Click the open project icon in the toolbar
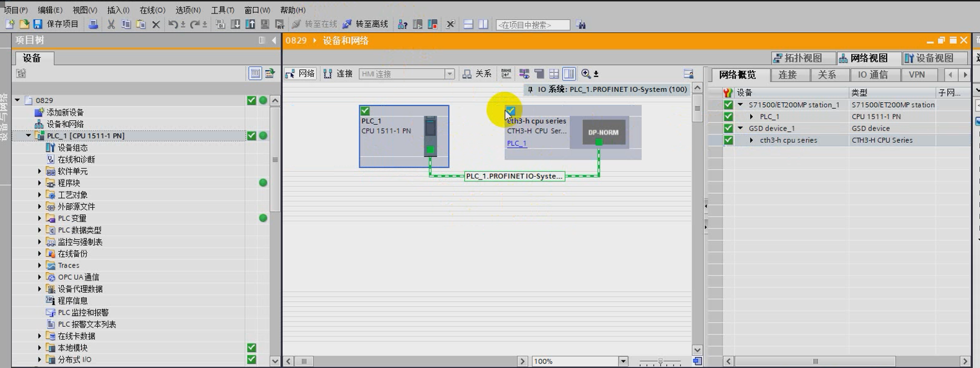Viewport: 980px width, 368px height. [x=24, y=24]
